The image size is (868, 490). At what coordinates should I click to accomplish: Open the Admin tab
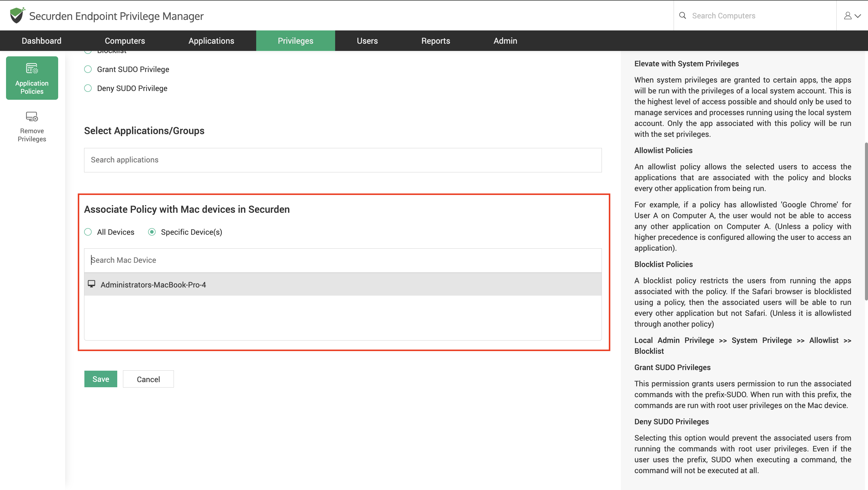505,41
